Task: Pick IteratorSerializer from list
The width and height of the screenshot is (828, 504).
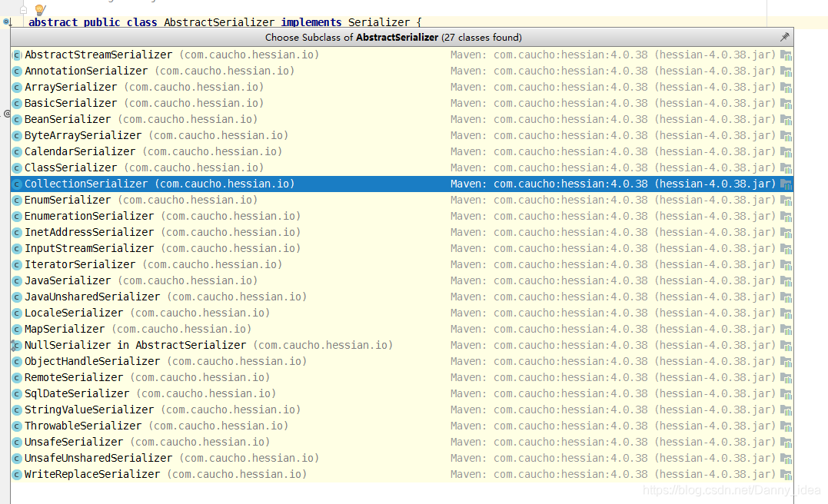Action: (x=402, y=264)
